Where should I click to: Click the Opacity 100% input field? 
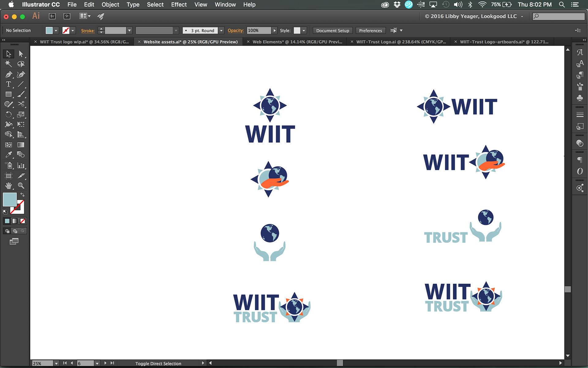tap(259, 30)
